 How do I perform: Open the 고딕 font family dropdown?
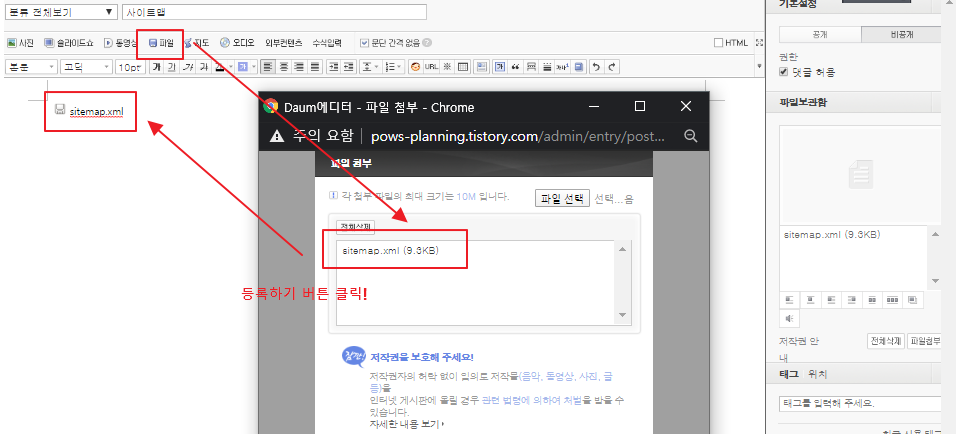pos(86,67)
